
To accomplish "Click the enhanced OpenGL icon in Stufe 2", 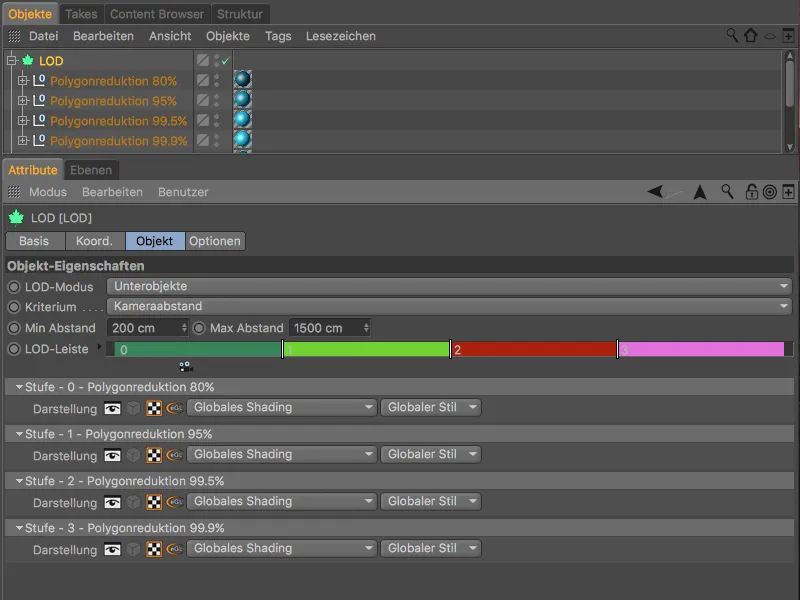I will [174, 502].
